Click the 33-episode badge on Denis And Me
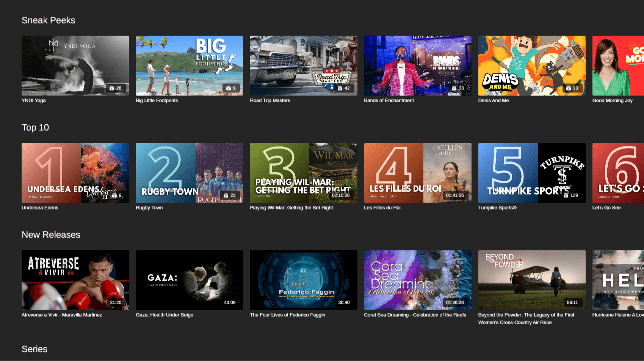The height and width of the screenshot is (361, 644). (x=573, y=88)
